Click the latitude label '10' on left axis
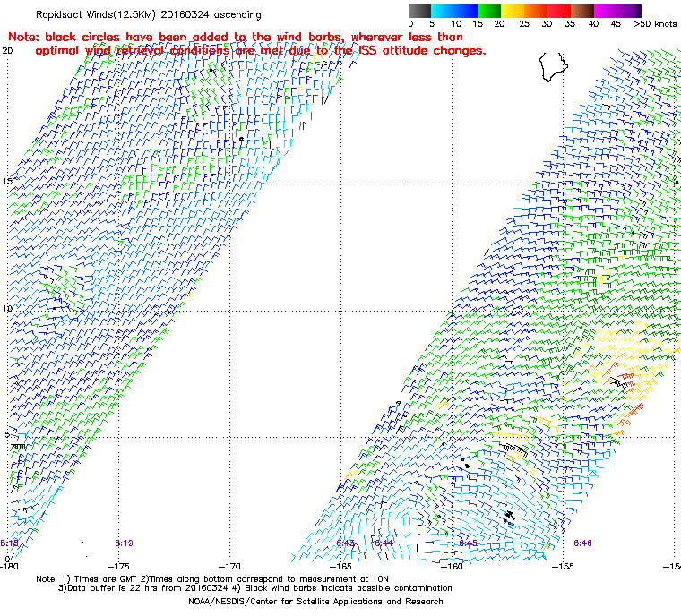This screenshot has height=616, width=681. click(7, 309)
